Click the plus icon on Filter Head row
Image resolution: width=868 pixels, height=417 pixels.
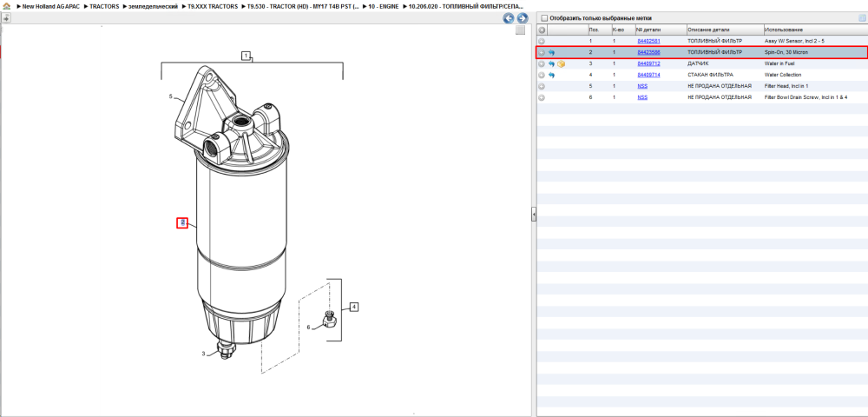pos(542,86)
